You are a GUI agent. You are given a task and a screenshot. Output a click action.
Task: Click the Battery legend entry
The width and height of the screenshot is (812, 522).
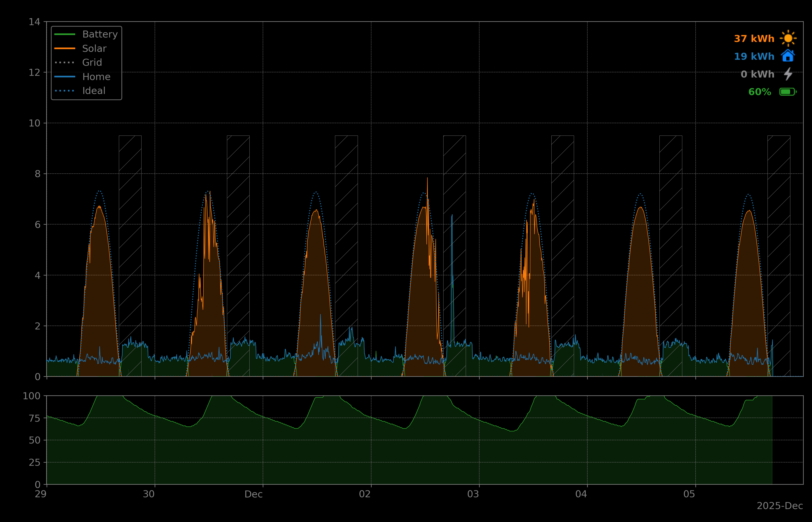(x=100, y=34)
